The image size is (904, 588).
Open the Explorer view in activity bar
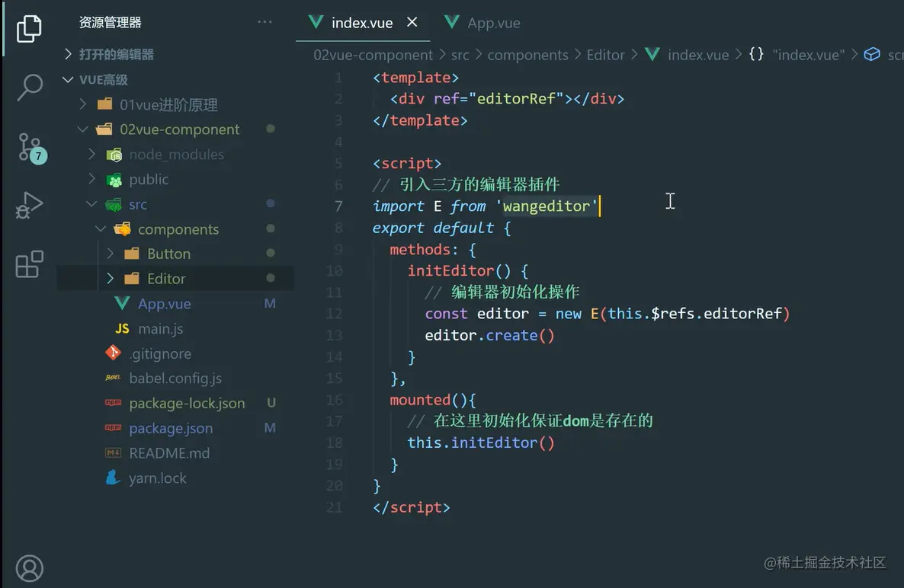tap(29, 27)
